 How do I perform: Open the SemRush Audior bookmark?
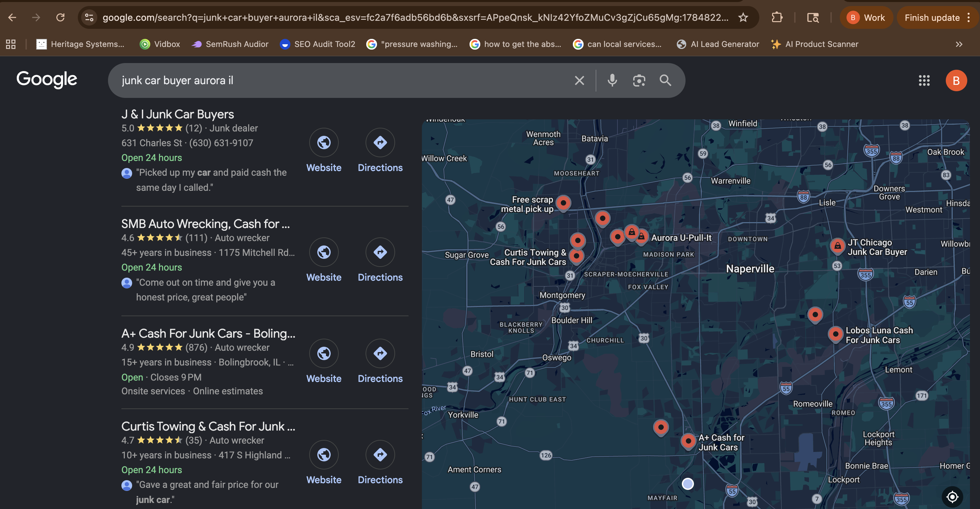pos(230,44)
